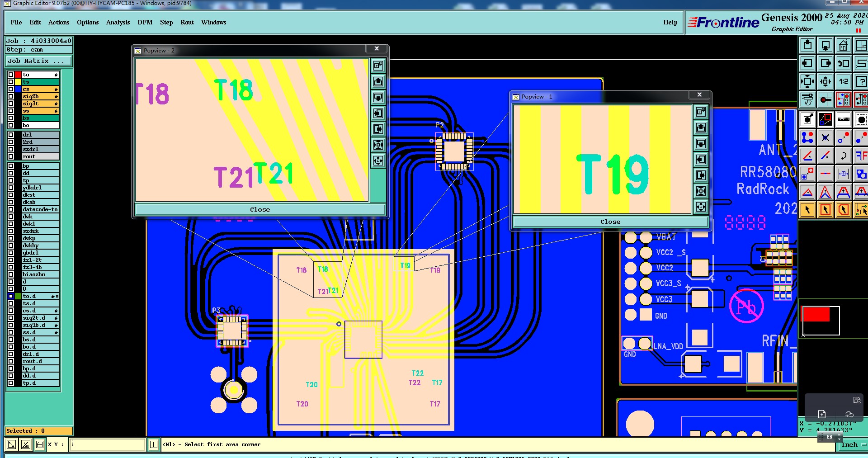The width and height of the screenshot is (868, 458).
Task: Toggle the checkbox for layer biaozhu
Action: (x=11, y=274)
